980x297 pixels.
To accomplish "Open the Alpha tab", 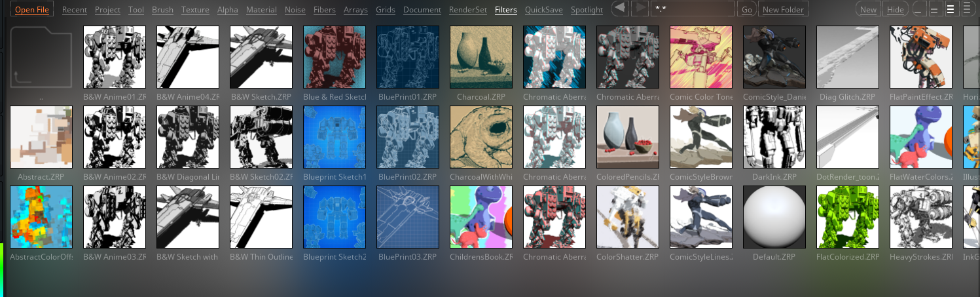I will pos(227,10).
